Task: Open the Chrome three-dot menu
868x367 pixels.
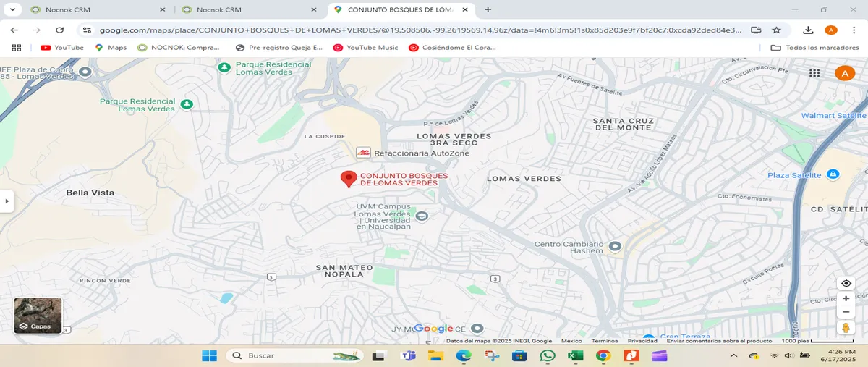Action: 854,30
